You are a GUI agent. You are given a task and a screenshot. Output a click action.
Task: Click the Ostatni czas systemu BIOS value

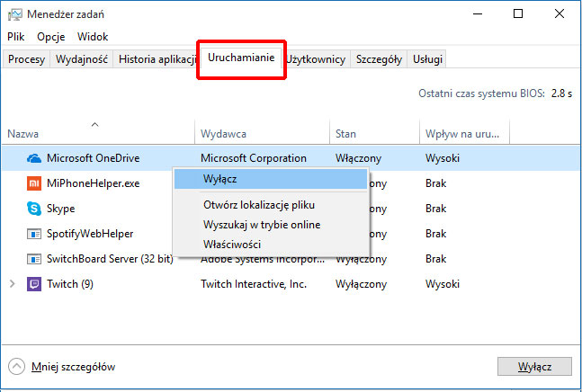point(561,94)
